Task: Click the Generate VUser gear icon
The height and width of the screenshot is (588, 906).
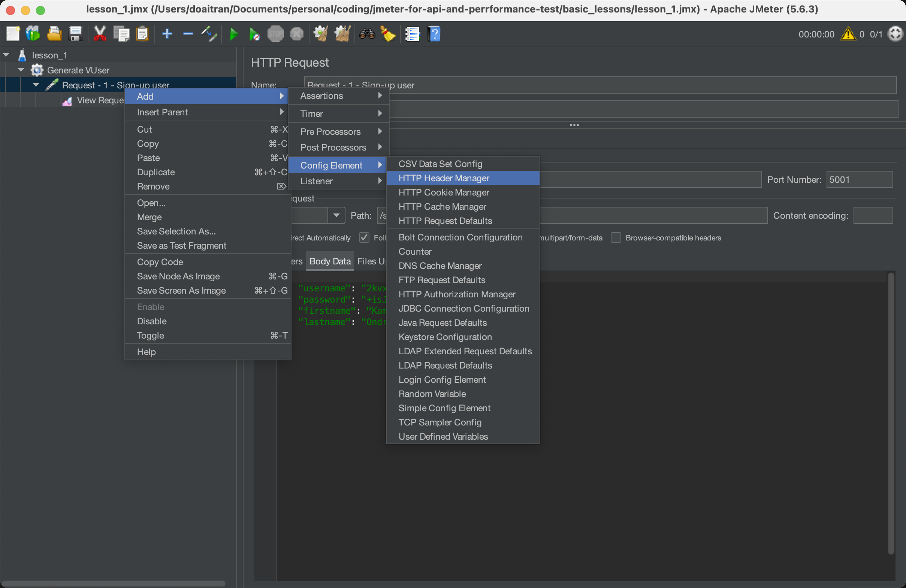Action: tap(37, 70)
